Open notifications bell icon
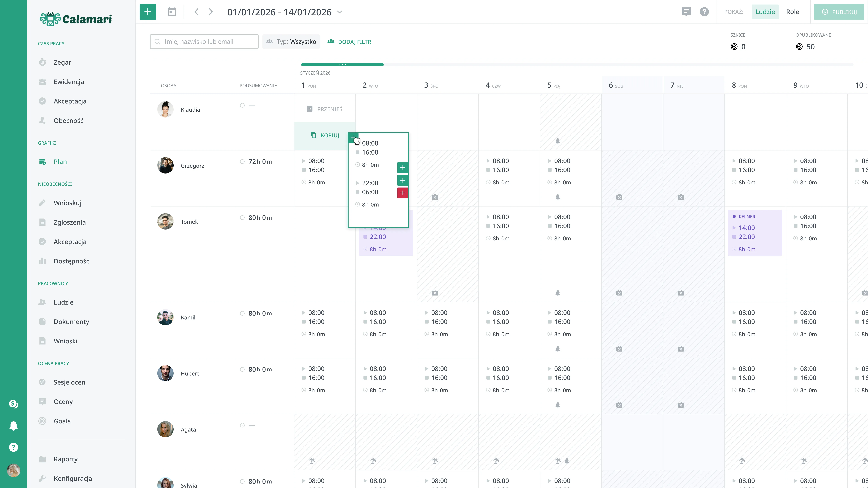Viewport: 868px width, 488px height. coord(13,425)
